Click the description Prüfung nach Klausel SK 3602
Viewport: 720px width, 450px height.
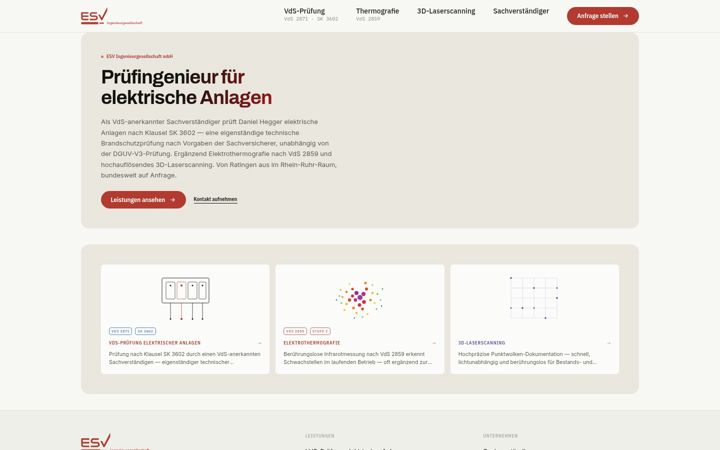[185, 358]
